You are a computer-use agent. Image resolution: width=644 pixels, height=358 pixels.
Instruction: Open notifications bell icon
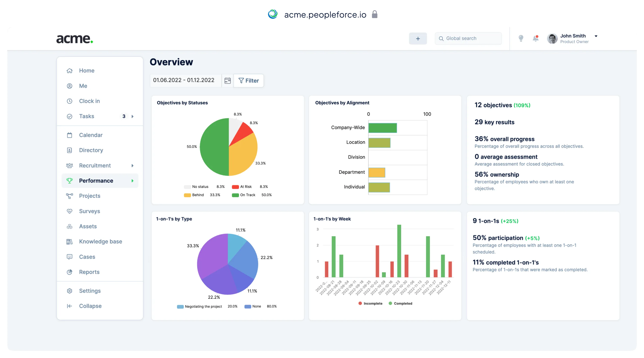pyautogui.click(x=536, y=38)
